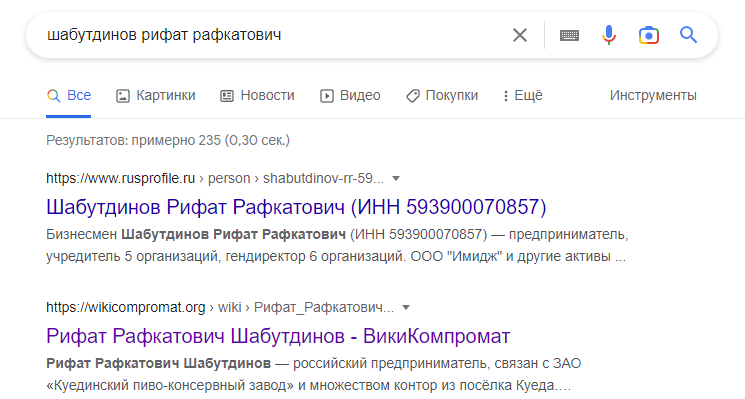Click the wikicompromat.org URL breadcrumb
The height and width of the screenshot is (399, 745).
220,308
